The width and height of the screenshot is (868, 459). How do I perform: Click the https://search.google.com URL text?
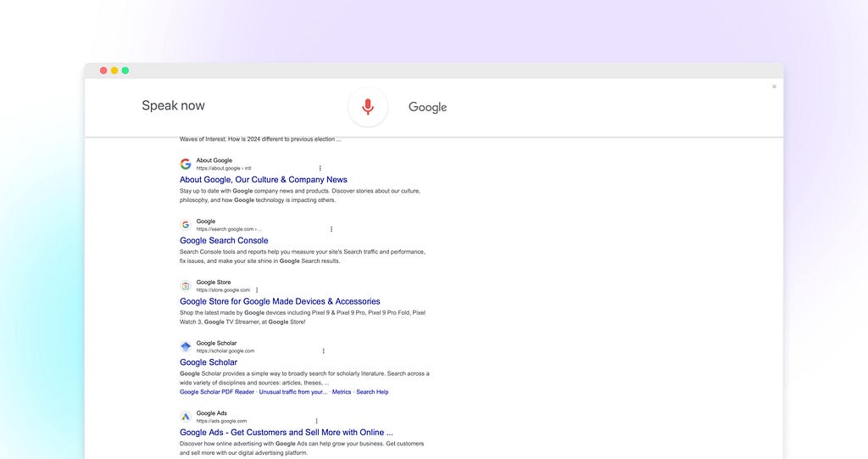pyautogui.click(x=229, y=229)
